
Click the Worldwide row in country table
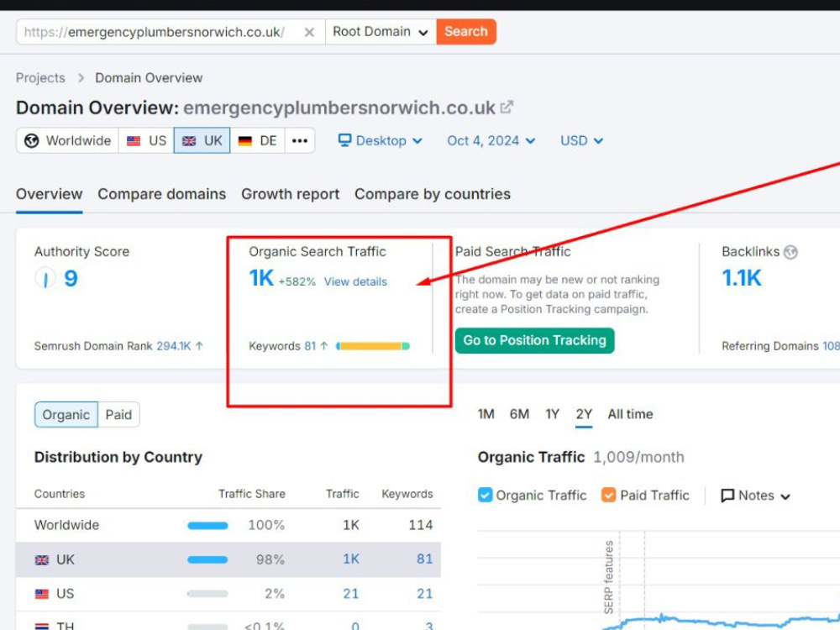tap(228, 525)
